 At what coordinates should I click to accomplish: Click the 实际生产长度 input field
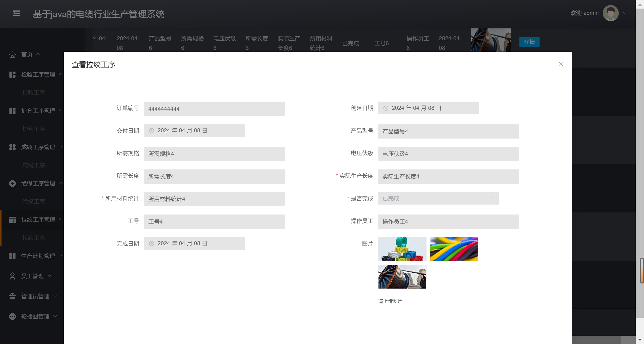click(448, 177)
